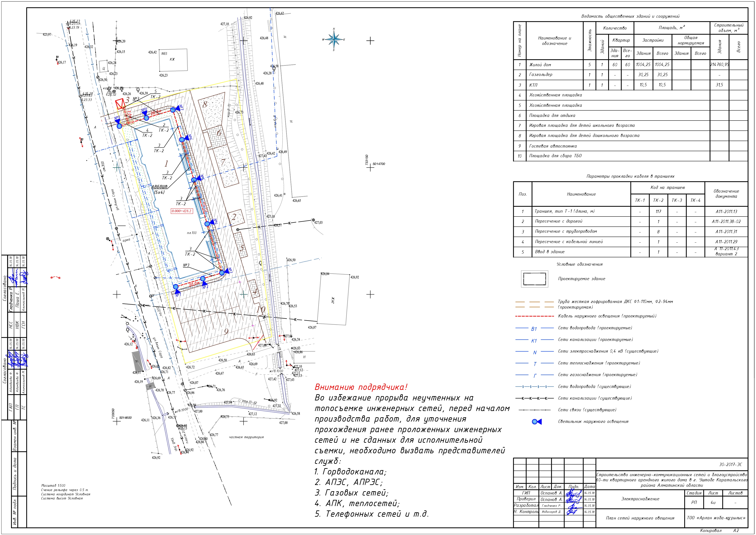Click the stage value 'РП' in the title block
Screen dimensions: 756x535
(x=694, y=503)
